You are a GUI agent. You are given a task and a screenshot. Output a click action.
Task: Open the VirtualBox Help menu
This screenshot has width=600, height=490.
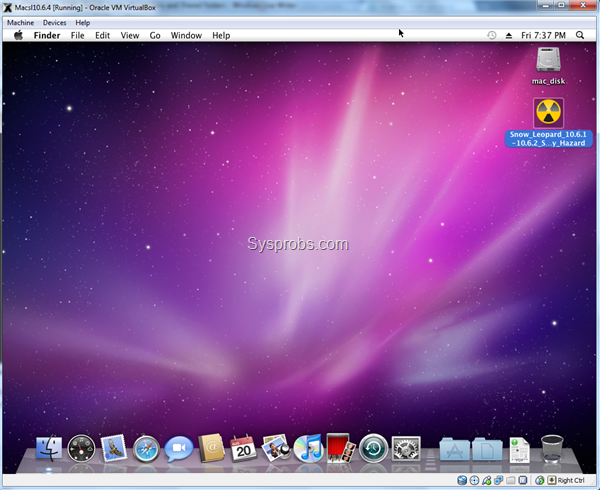click(x=83, y=23)
